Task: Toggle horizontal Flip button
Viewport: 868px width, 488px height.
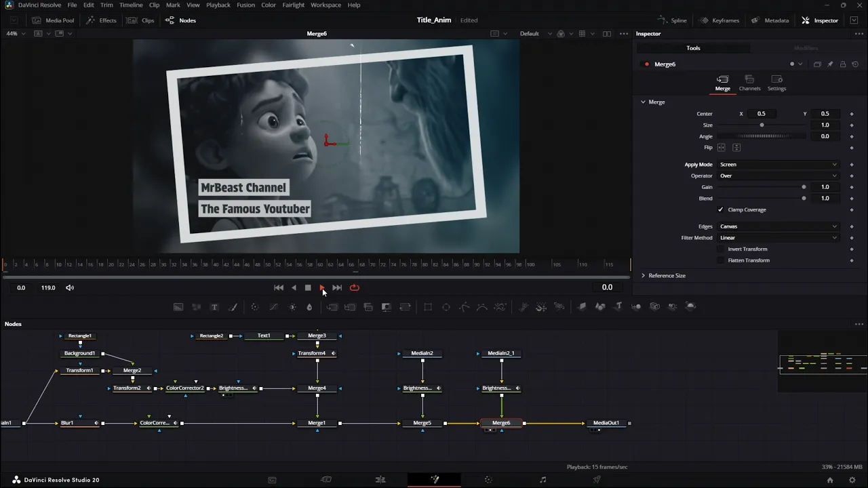Action: point(722,148)
